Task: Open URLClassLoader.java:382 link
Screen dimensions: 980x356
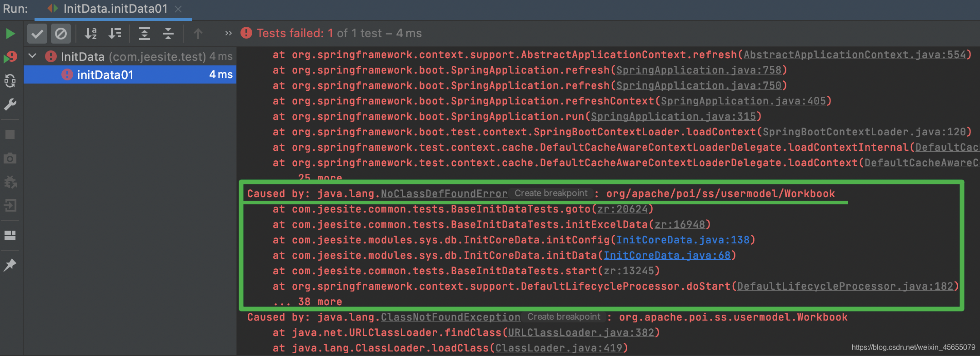Action: (581, 333)
